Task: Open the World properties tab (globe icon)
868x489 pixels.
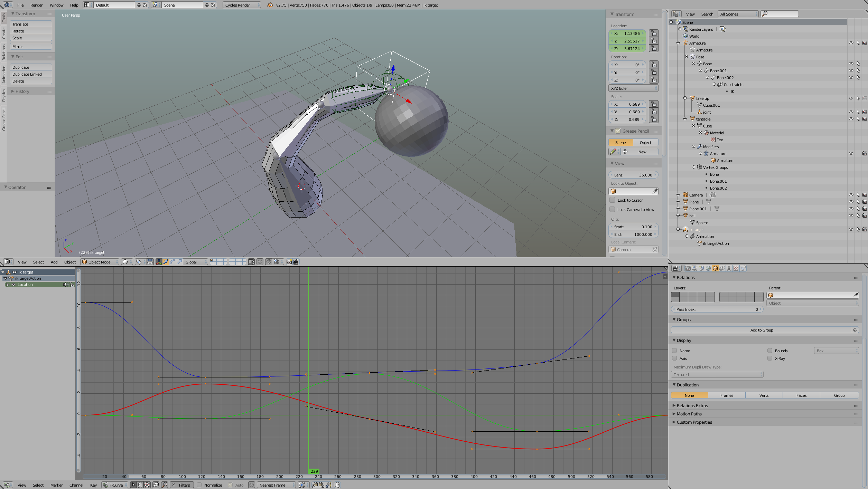Action: click(708, 268)
